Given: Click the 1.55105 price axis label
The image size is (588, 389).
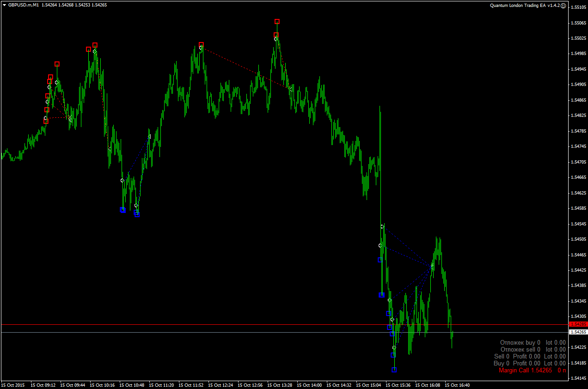Looking at the screenshot, I should tap(579, 7).
